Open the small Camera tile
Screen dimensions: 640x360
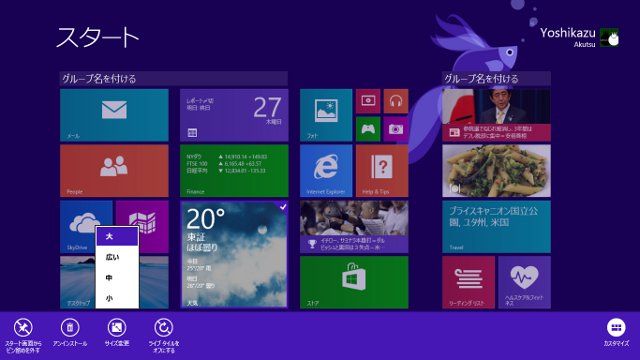396,129
